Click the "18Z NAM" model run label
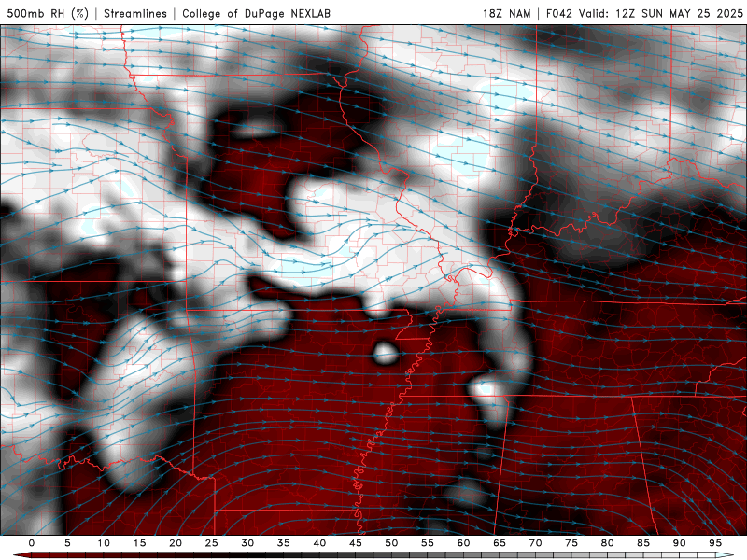This screenshot has height=560, width=747. point(506,13)
